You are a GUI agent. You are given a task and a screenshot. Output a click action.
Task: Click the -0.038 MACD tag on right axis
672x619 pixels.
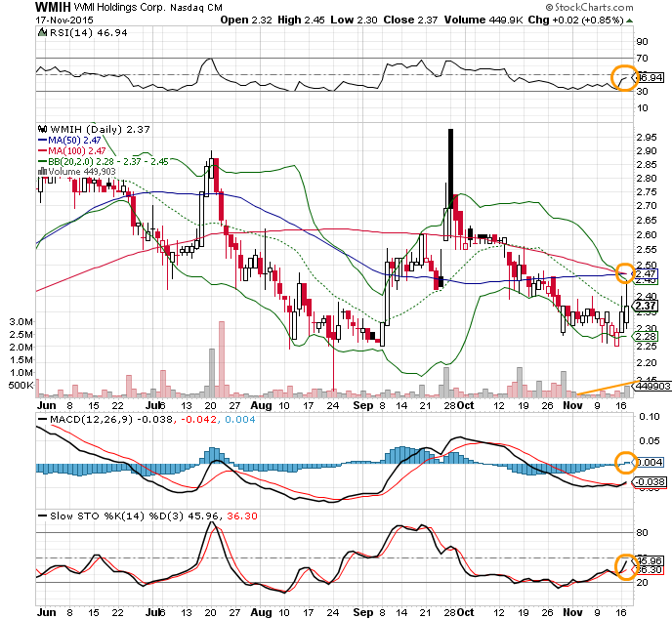(650, 482)
